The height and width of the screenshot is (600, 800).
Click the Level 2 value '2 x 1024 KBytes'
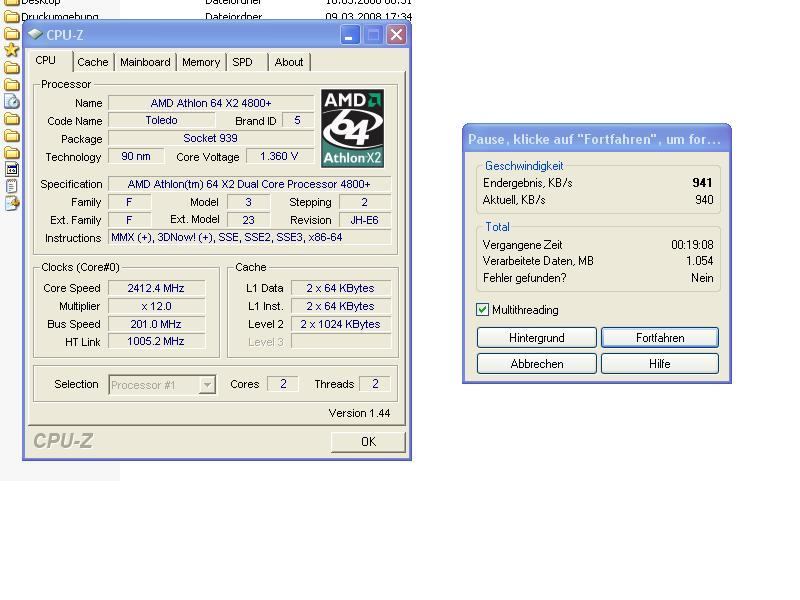point(341,324)
